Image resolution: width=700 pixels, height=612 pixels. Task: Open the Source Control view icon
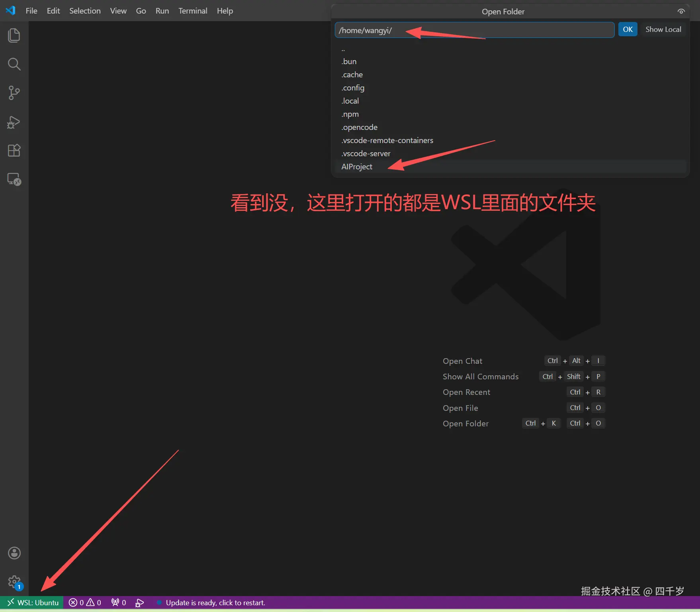pos(14,93)
